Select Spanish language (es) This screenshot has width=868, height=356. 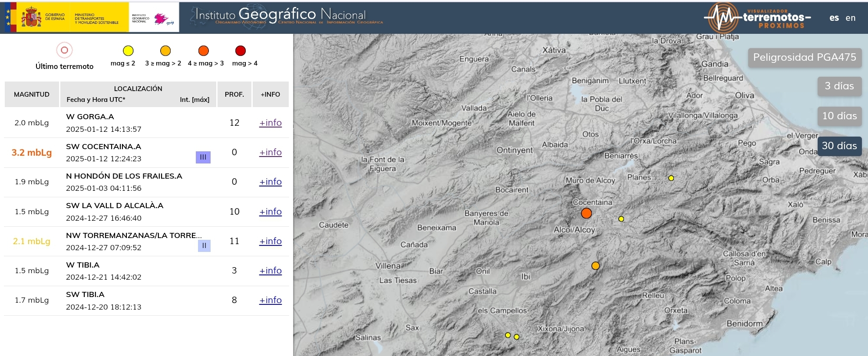click(834, 18)
